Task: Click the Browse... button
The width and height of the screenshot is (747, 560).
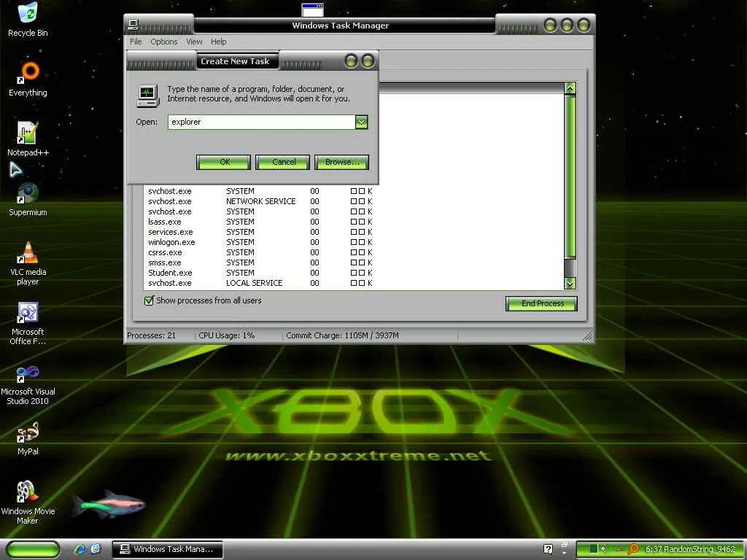Action: coord(341,162)
